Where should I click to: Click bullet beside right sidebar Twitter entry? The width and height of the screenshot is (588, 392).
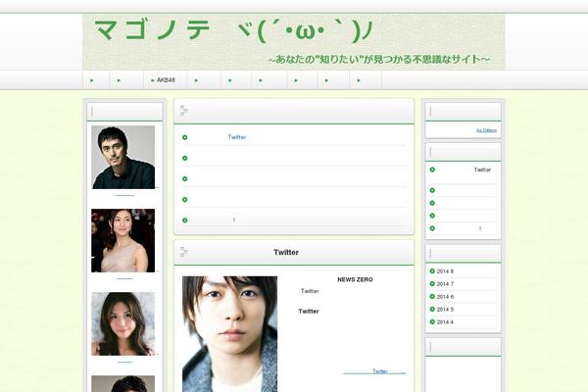pos(432,170)
